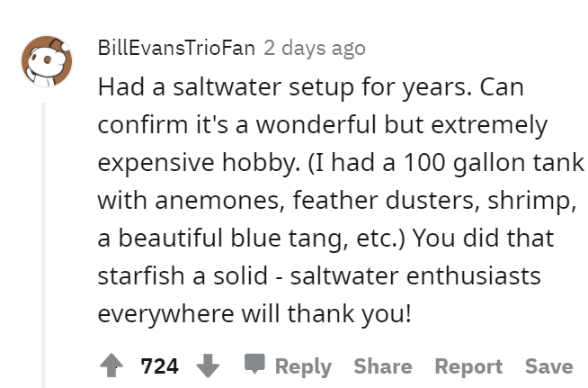Open BillEvansTrioFan's Snoo avatar

tap(47, 61)
